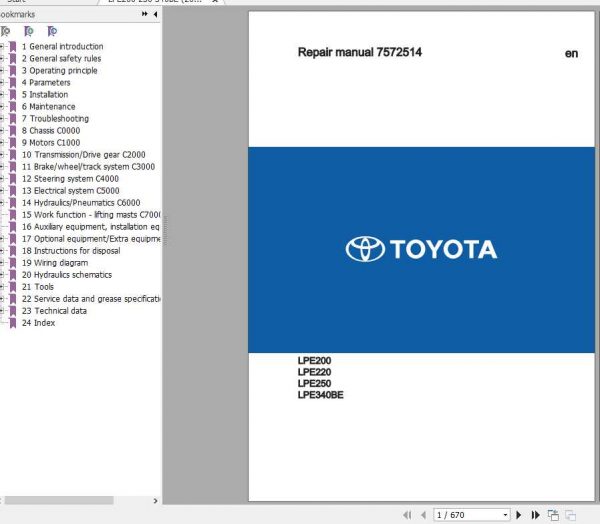This screenshot has width=600, height=524.
Task: Expand the Electrical system C5000 node
Action: [x=2, y=191]
